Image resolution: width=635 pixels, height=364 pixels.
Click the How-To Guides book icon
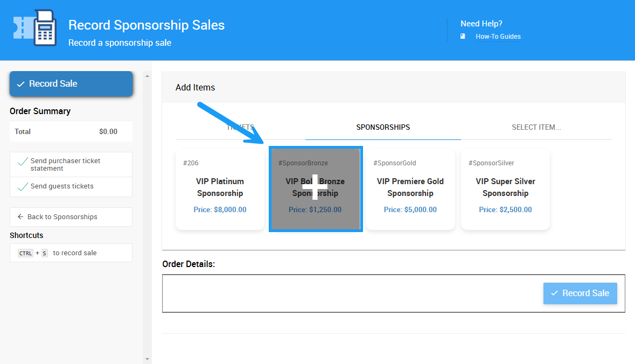(x=463, y=37)
